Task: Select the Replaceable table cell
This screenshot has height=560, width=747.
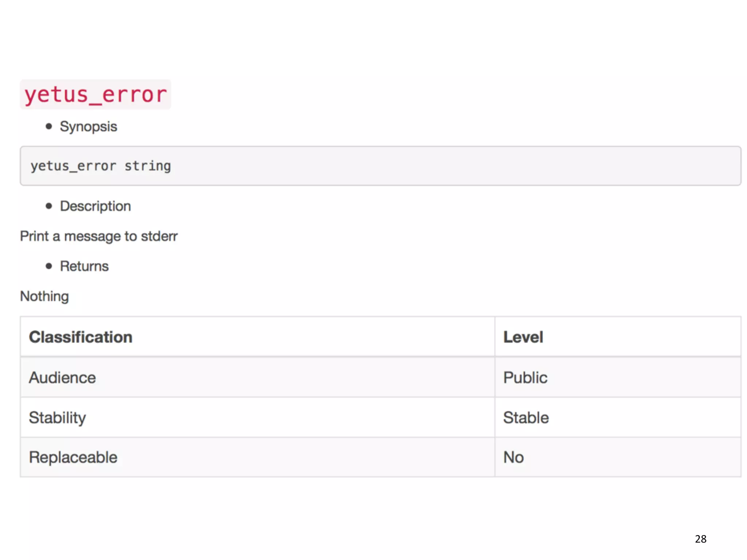Action: (x=73, y=457)
